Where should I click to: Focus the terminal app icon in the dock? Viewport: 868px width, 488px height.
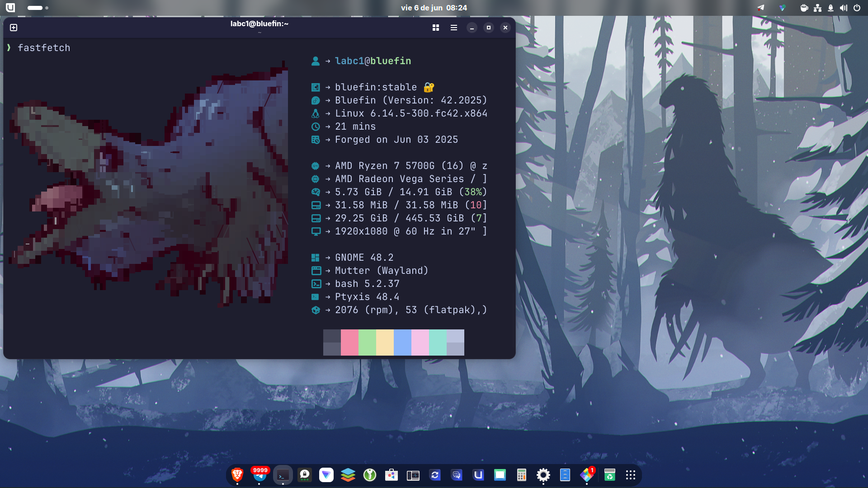[x=283, y=475]
